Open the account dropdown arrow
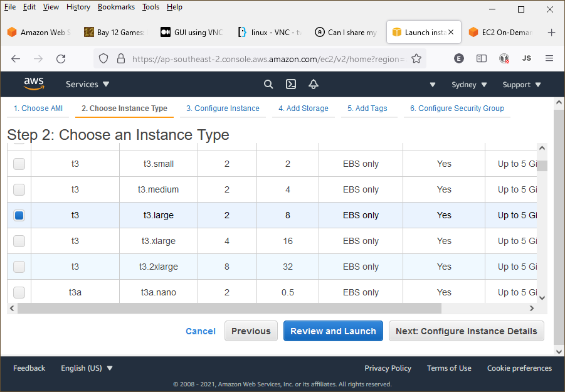Screen dimensions: 565x392 tap(433, 85)
